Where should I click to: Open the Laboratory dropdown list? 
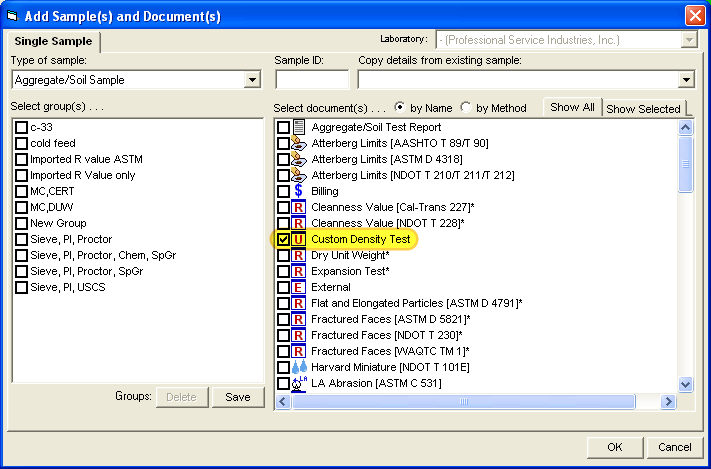click(689, 40)
